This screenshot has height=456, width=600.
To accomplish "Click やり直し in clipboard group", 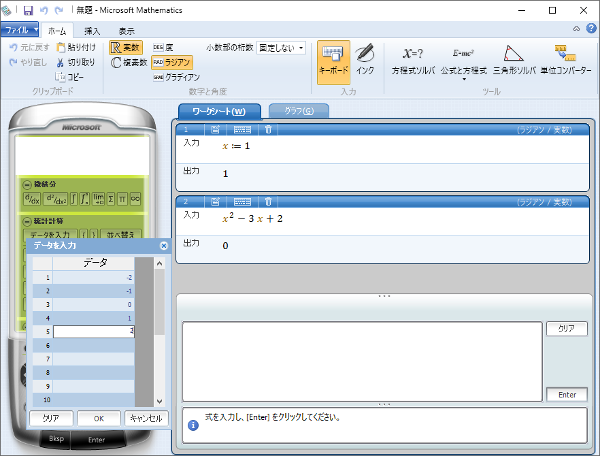I will click(x=28, y=62).
